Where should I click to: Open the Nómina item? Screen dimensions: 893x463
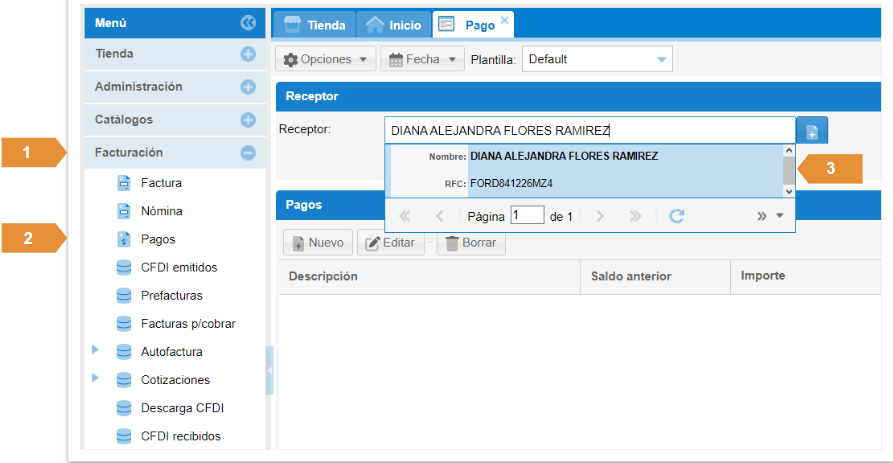click(161, 211)
